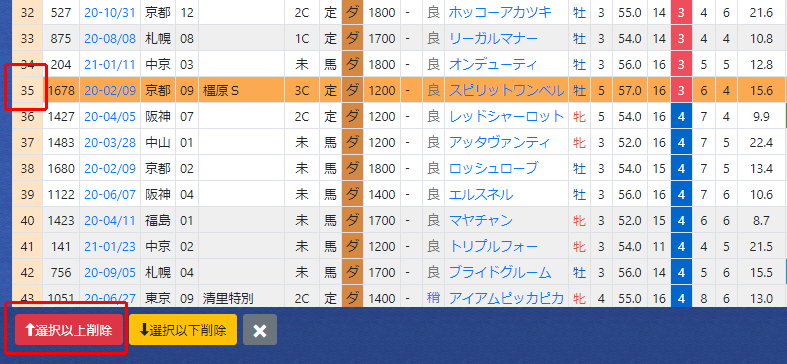Click the 選択以上削除 red button
The width and height of the screenshot is (787, 364).
(x=69, y=330)
